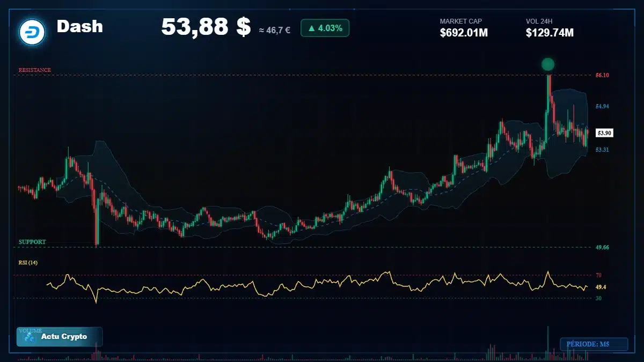Viewport: 644px width, 362px height.
Task: Click the 53.31 price level
Action: click(x=603, y=150)
